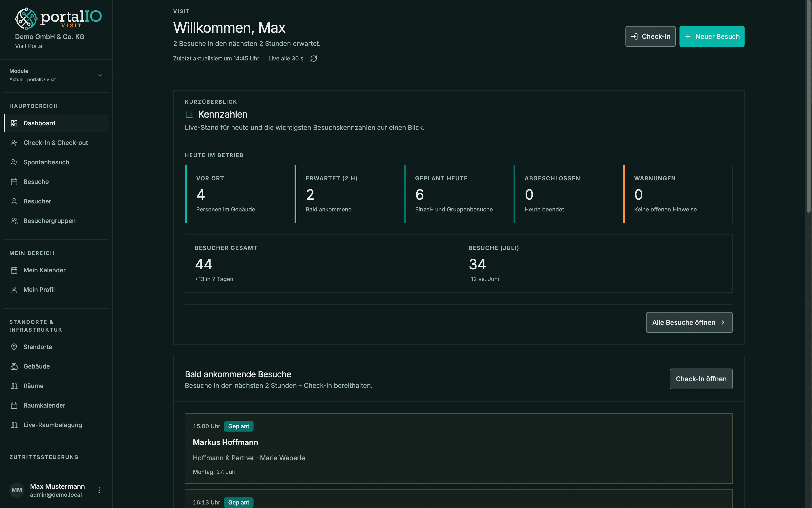The image size is (812, 508).
Task: Click the Besucher Gesamt tile
Action: point(322,264)
